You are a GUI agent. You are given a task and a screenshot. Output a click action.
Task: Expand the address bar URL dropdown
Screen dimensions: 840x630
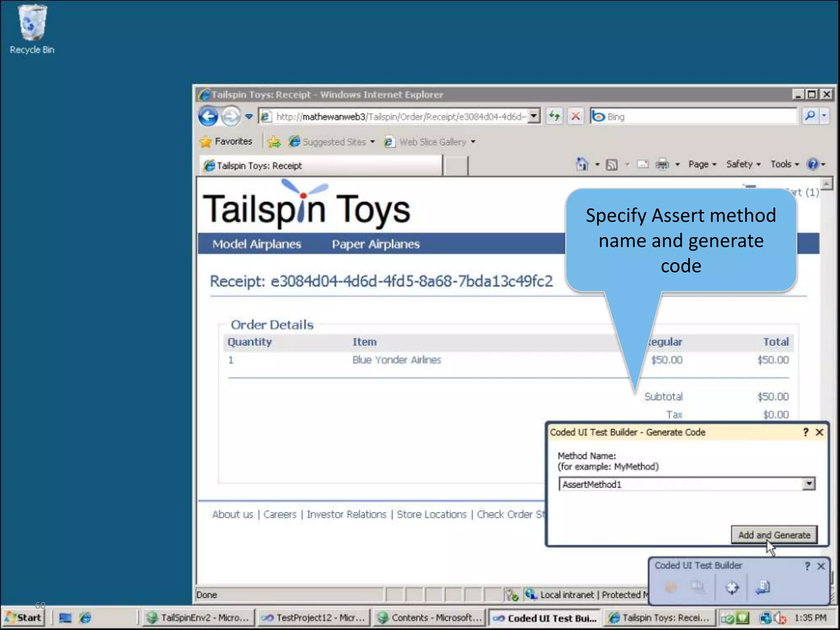(x=534, y=116)
